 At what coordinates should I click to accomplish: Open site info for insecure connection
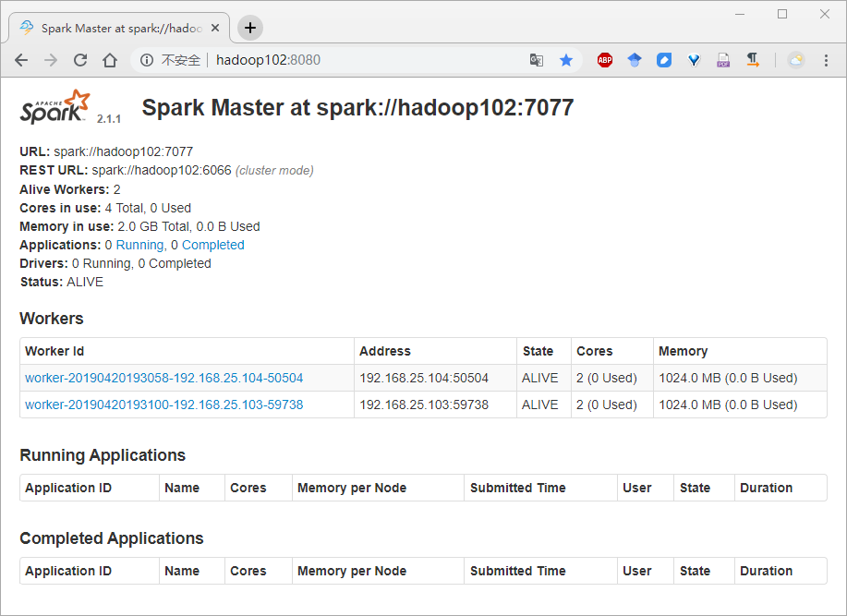pyautogui.click(x=146, y=60)
